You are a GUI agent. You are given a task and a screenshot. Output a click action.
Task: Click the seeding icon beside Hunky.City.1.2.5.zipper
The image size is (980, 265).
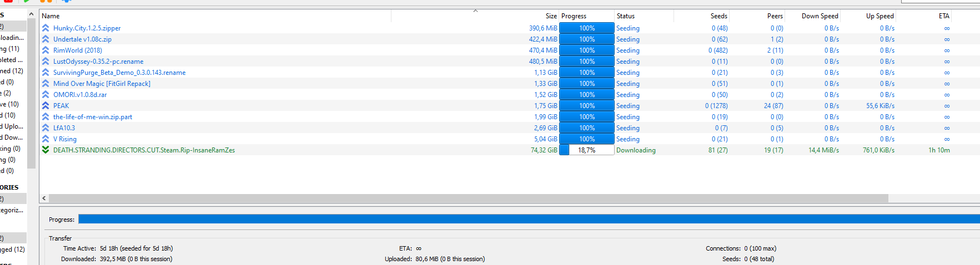pos(46,28)
